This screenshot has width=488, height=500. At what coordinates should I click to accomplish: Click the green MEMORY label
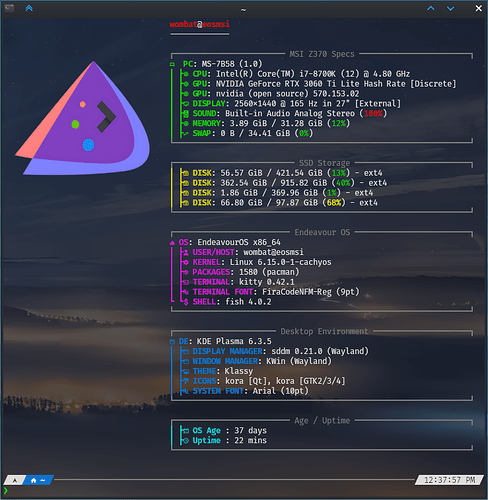pos(206,123)
